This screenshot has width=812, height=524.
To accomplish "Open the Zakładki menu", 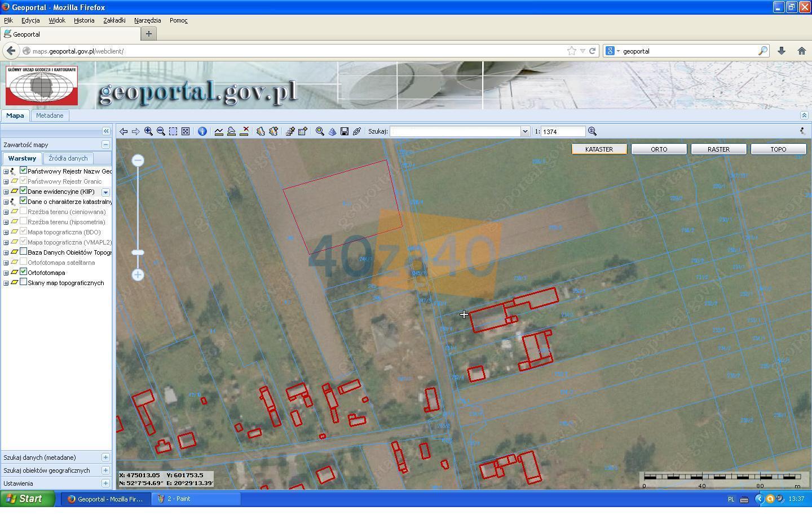I will pyautogui.click(x=114, y=20).
